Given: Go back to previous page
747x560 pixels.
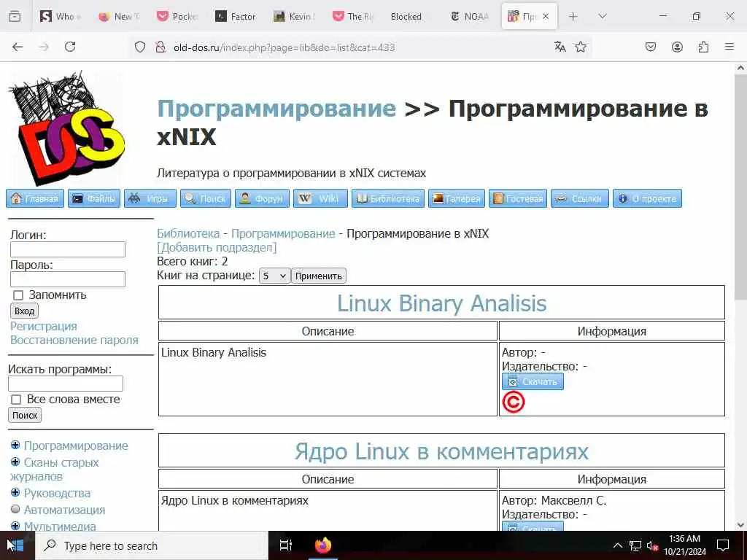Looking at the screenshot, I should click(18, 47).
